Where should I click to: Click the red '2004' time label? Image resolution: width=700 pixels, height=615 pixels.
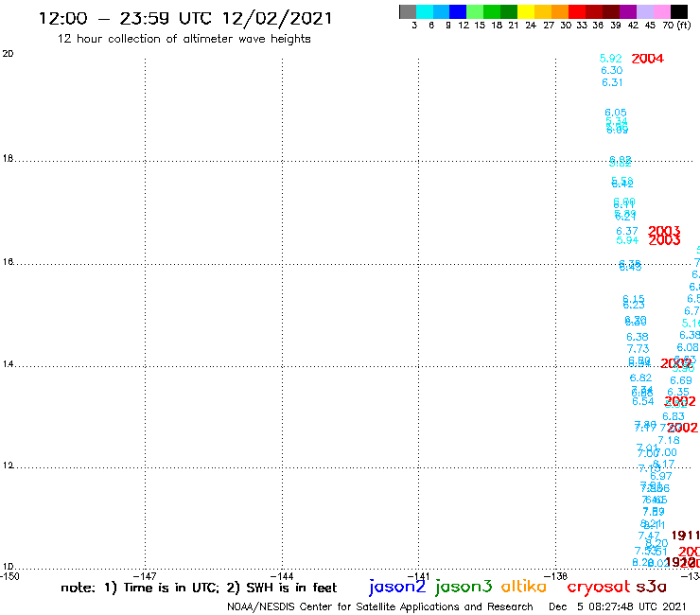tap(648, 59)
